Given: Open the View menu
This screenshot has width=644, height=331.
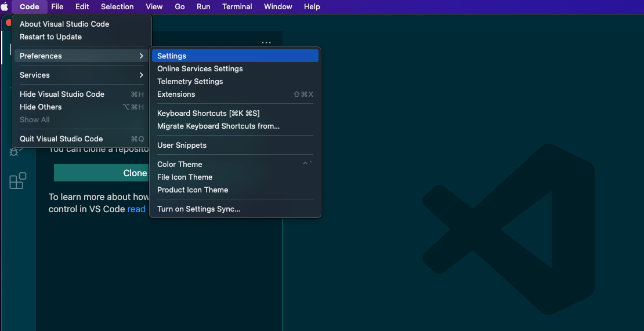Looking at the screenshot, I should point(154,6).
